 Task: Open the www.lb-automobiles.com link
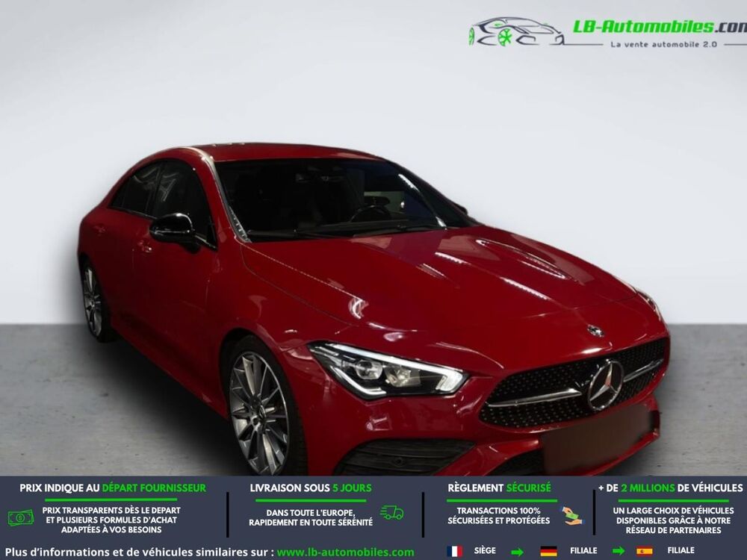click(x=345, y=553)
